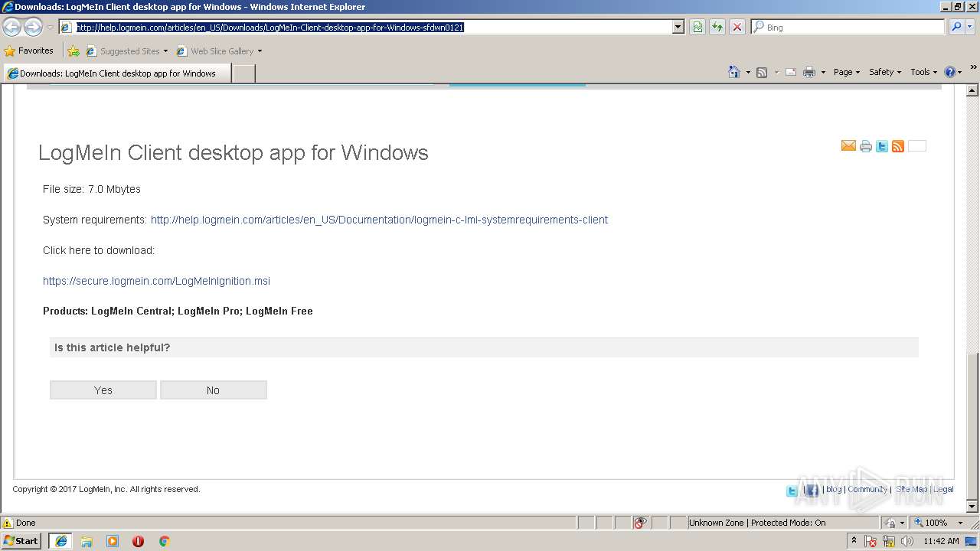Click page scrollbar down arrow

tap(973, 506)
